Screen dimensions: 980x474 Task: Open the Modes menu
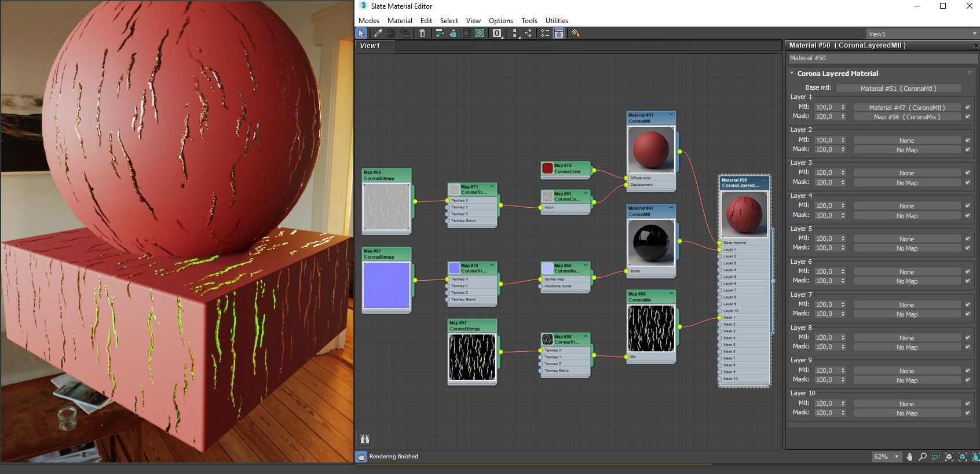369,20
